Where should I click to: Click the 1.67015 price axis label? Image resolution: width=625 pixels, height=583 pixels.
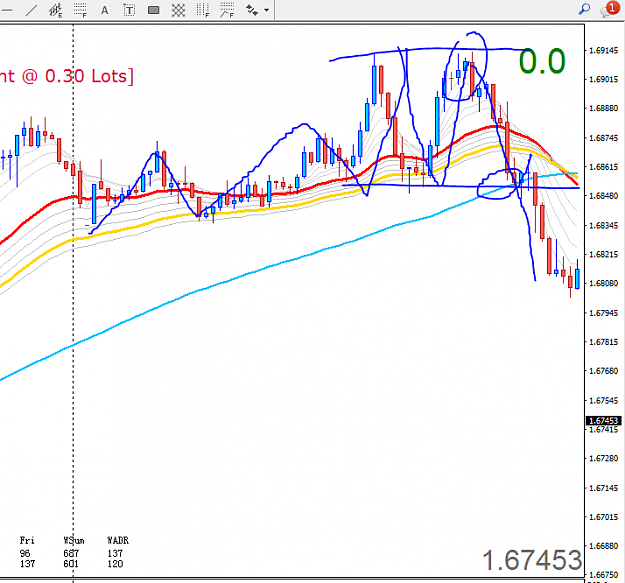pyautogui.click(x=603, y=517)
